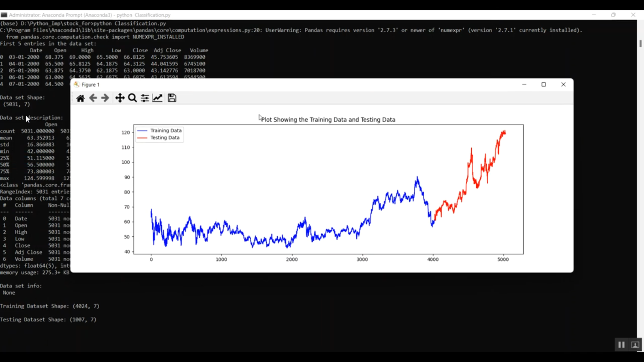Close the Figure 1 window

563,84
